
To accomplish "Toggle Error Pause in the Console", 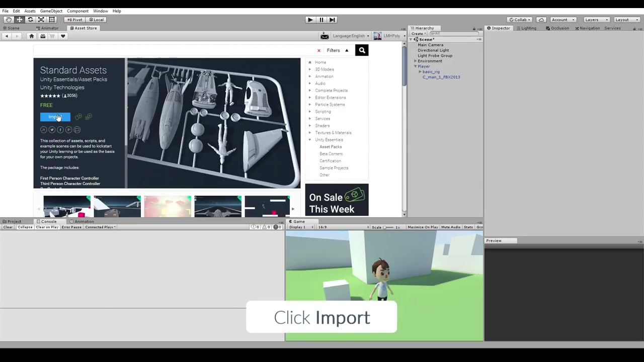I will pyautogui.click(x=71, y=227).
